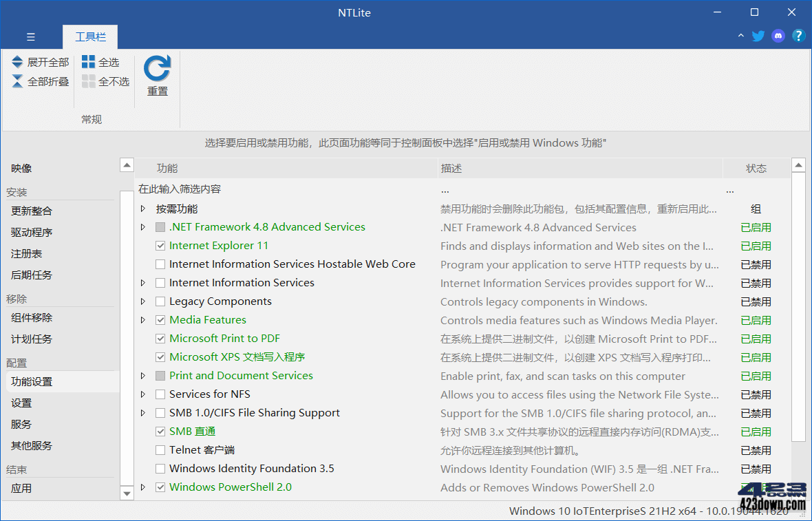Click the Collapse All (全部折叠) icon
The image size is (812, 521).
tap(17, 81)
